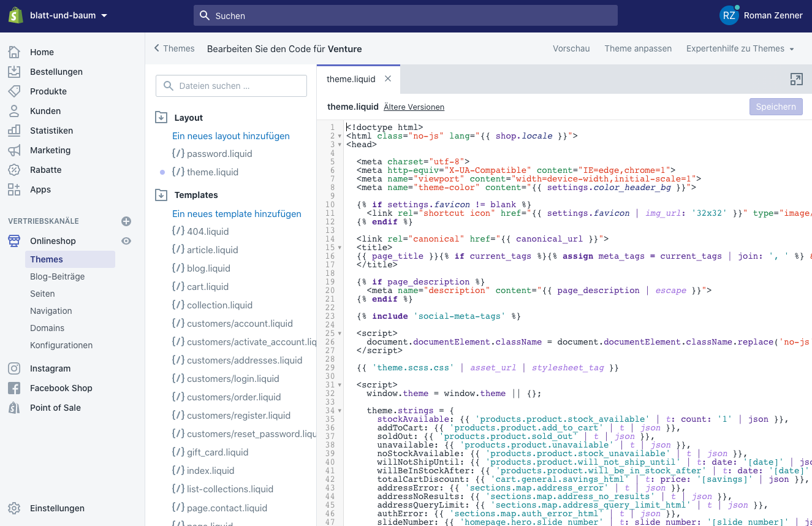This screenshot has width=812, height=526.
Task: Close the theme.liquid tab
Action: 388,78
